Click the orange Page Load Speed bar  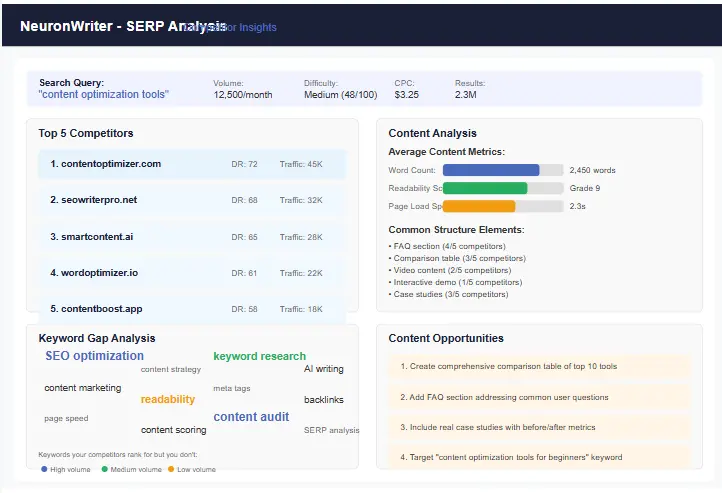tap(479, 206)
